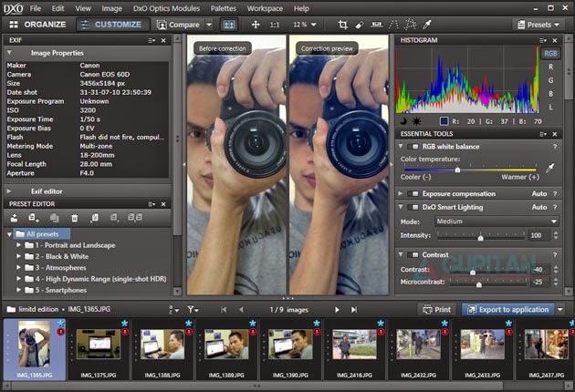This screenshot has width=575, height=392.
Task: Toggle DxO Smart Lighting on or off
Action: coord(414,207)
